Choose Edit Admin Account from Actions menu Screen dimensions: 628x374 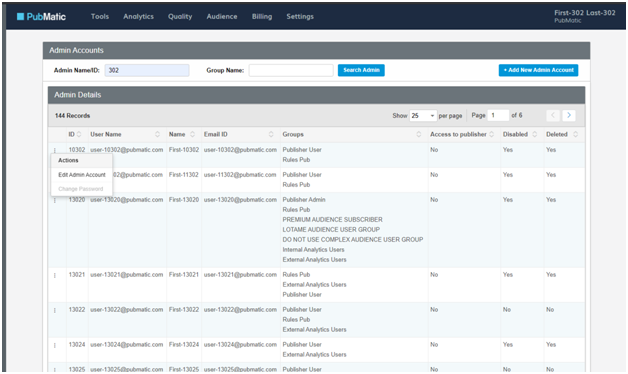click(x=82, y=175)
